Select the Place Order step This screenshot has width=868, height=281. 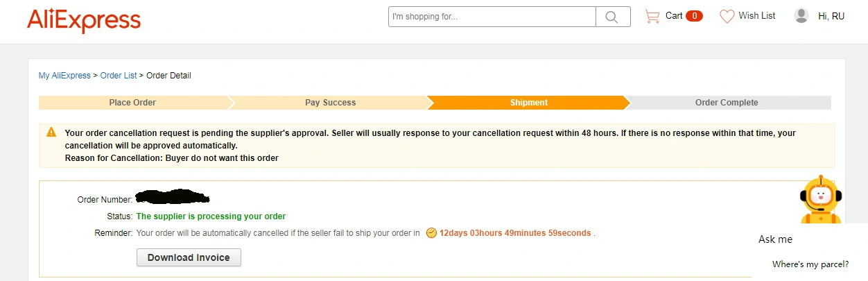tap(132, 103)
